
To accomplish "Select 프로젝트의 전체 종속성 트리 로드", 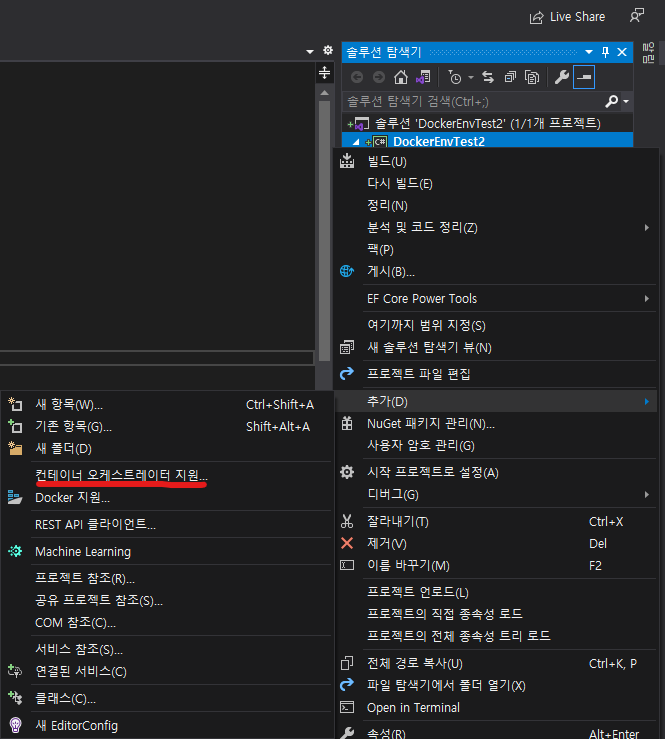I will coord(495,636).
